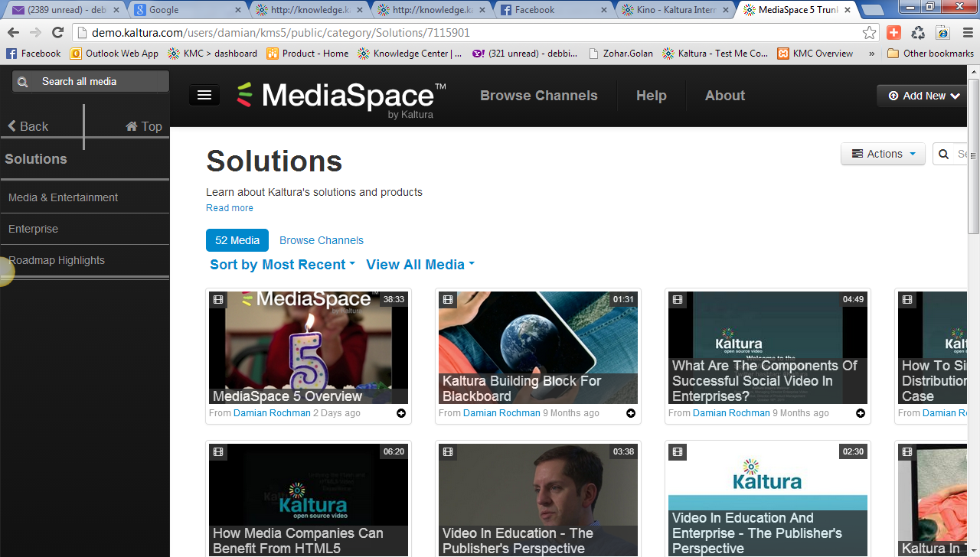Reload the page with the refresh icon
Screen dimensions: 980x557
click(x=57, y=33)
